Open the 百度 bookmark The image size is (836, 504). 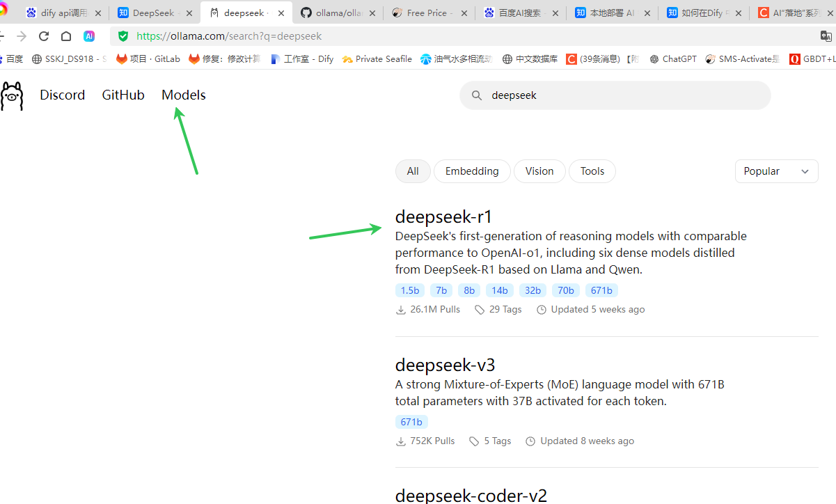12,59
